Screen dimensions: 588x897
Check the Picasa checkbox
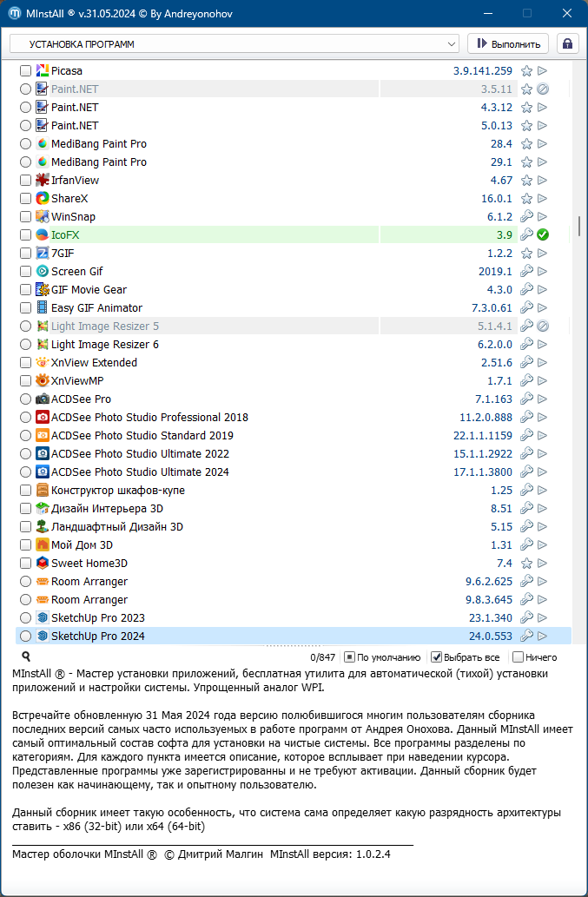tap(25, 71)
